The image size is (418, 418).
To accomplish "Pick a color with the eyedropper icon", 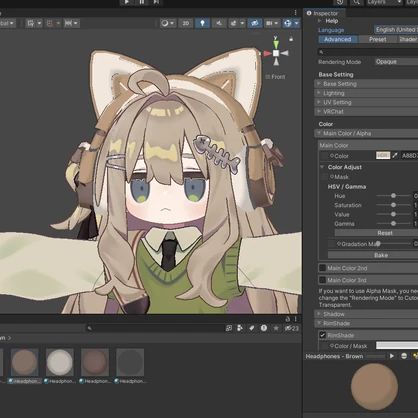I will tap(395, 156).
